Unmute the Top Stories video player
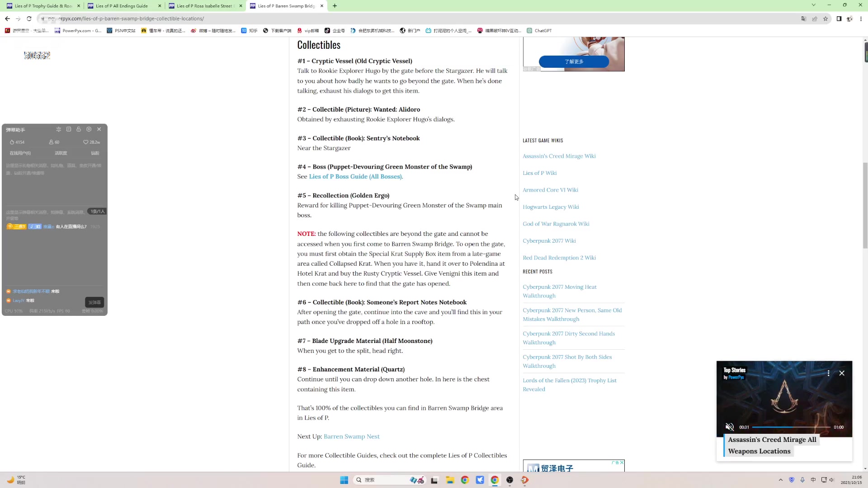868x488 pixels. pos(729,427)
